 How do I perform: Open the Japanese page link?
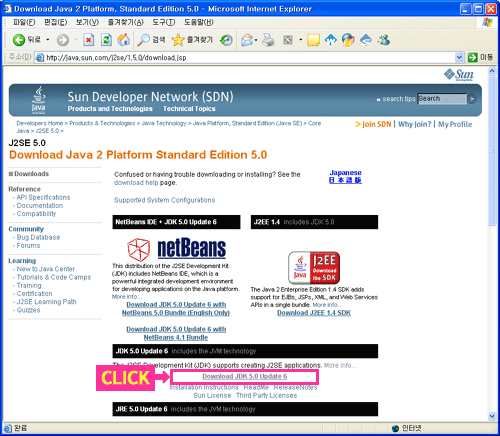(x=345, y=177)
